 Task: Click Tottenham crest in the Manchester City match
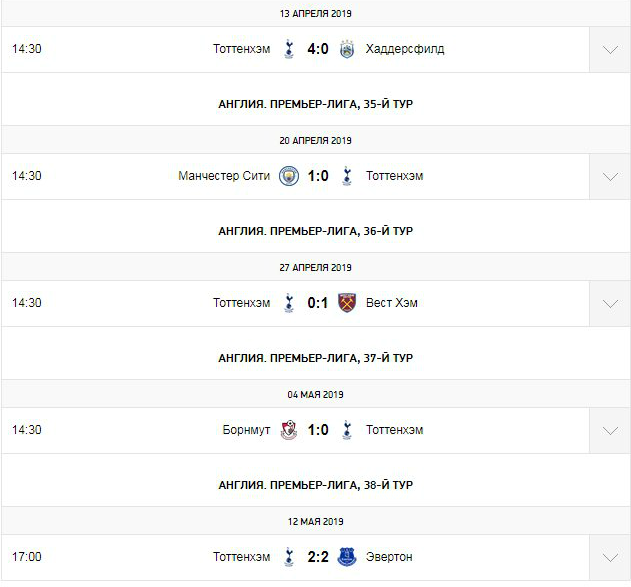coord(347,176)
